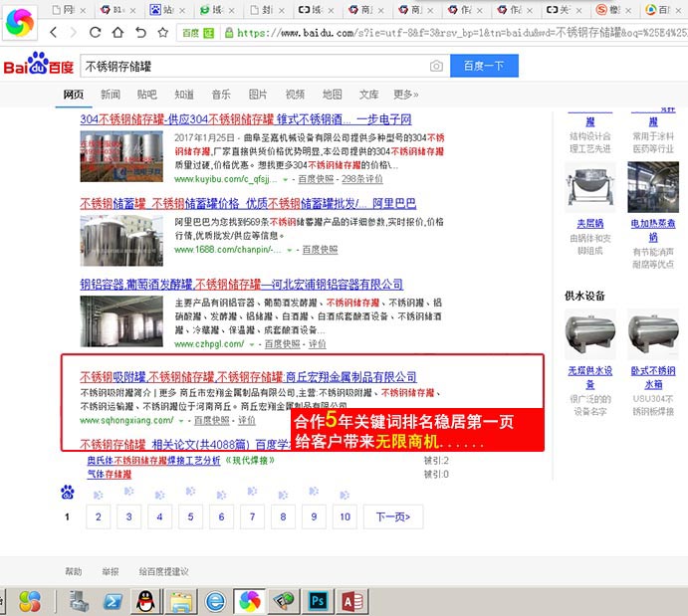Open 百度快照 for the 1688.com result
688x616 pixels.
pyautogui.click(x=320, y=250)
